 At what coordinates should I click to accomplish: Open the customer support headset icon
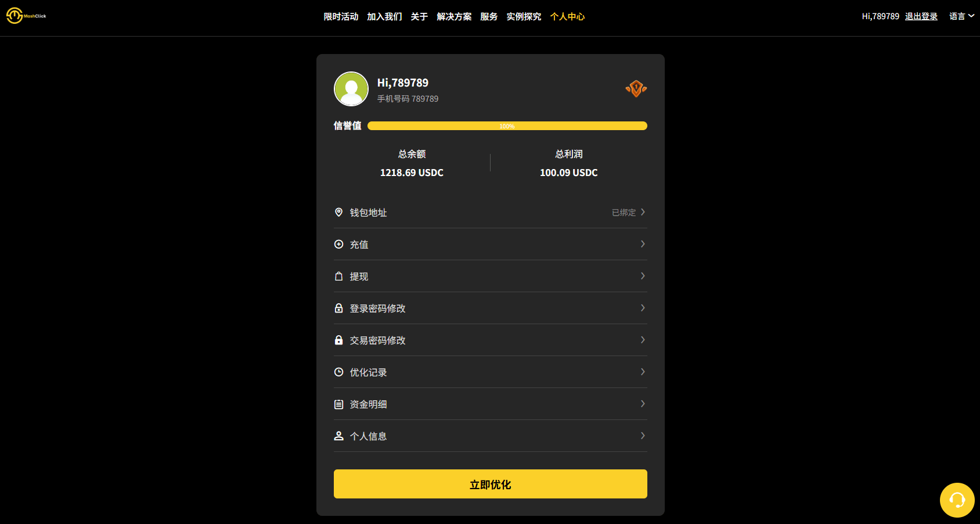957,500
